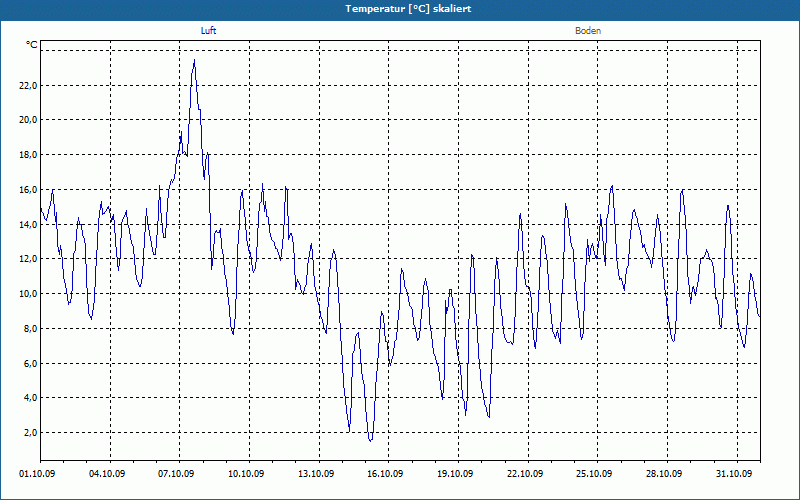This screenshot has height=500, width=800.
Task: Click the chart title Temperatur [°C] skaliert
Action: [x=408, y=9]
